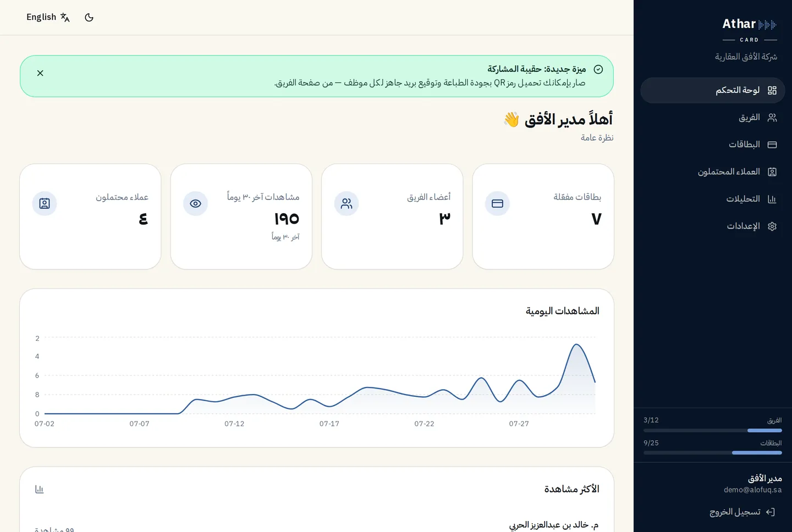Open لوحة التحكم dashboard menu item

712,90
